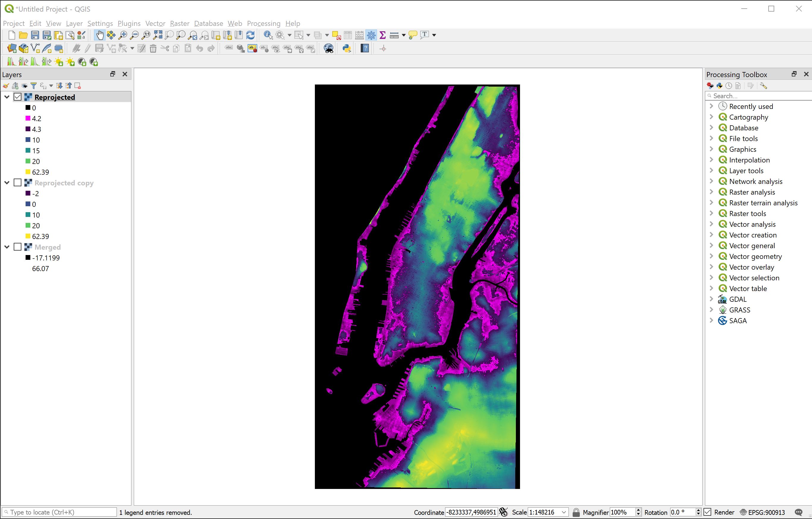
Task: Open the Raster Calculator
Action: [359, 35]
